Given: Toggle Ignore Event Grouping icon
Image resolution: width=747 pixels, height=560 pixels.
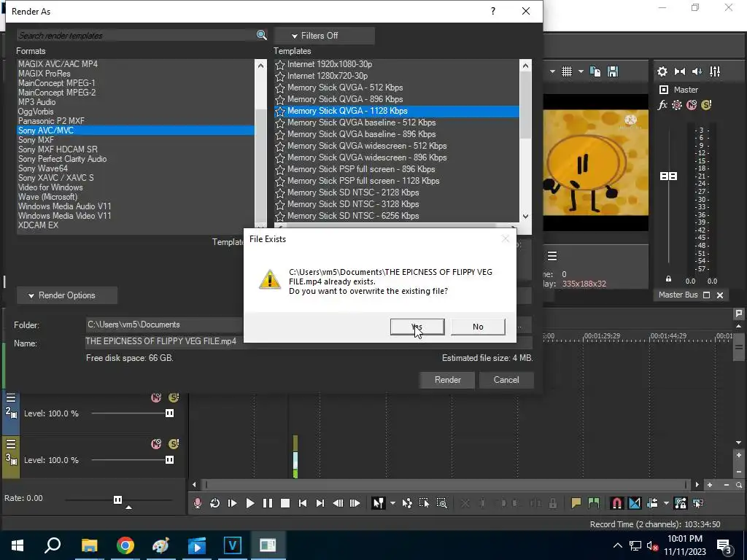Looking at the screenshot, I should click(x=698, y=503).
